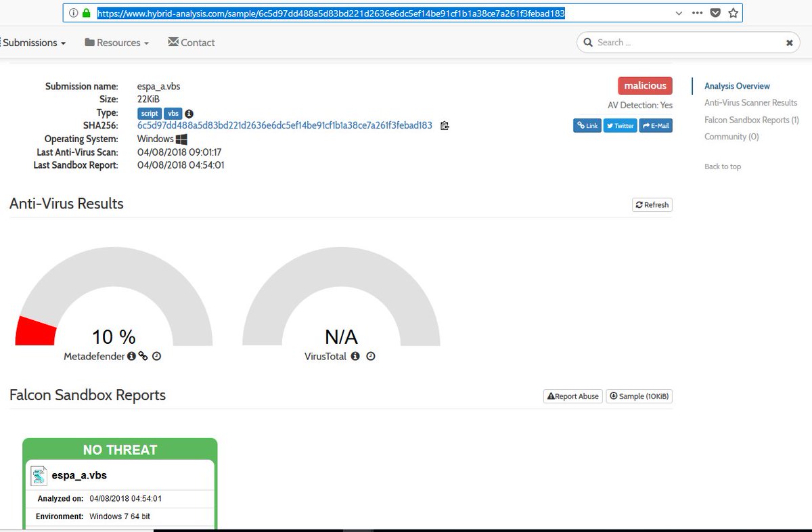This screenshot has height=532, width=812.
Task: Click the Contact envelope icon
Action: tap(173, 42)
